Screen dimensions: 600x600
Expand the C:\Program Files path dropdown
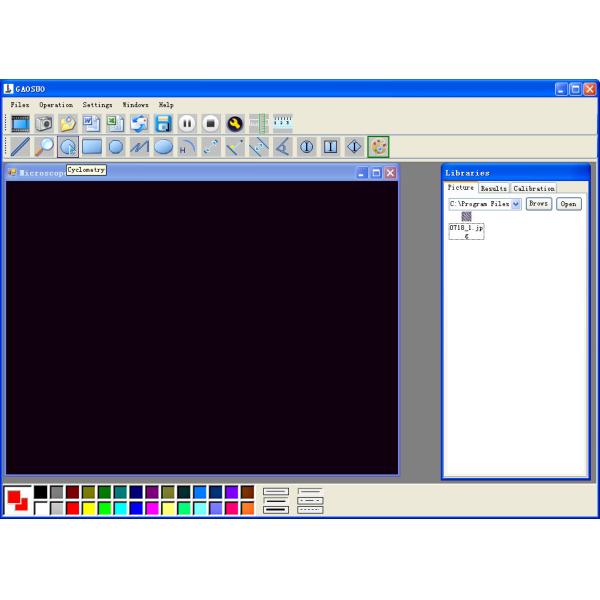516,204
